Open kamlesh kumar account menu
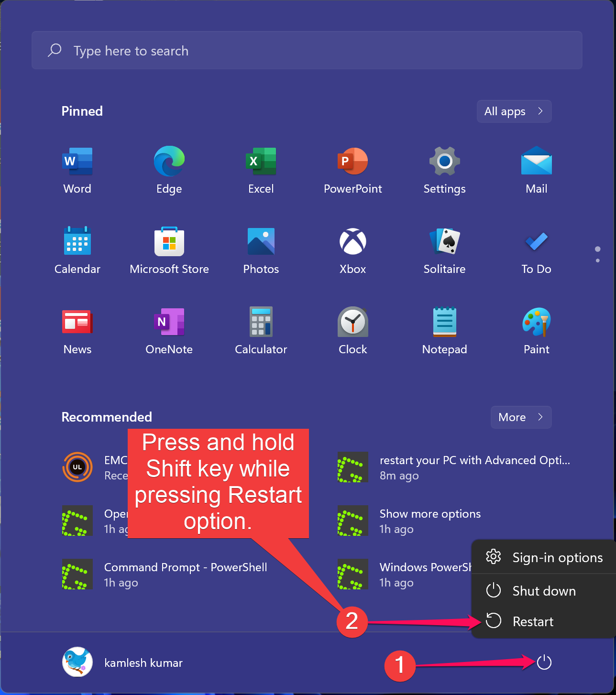616x695 pixels. [x=123, y=662]
